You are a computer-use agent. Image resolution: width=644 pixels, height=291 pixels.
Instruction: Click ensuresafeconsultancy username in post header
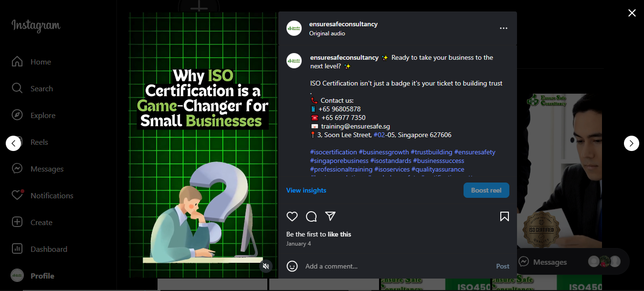tap(343, 24)
